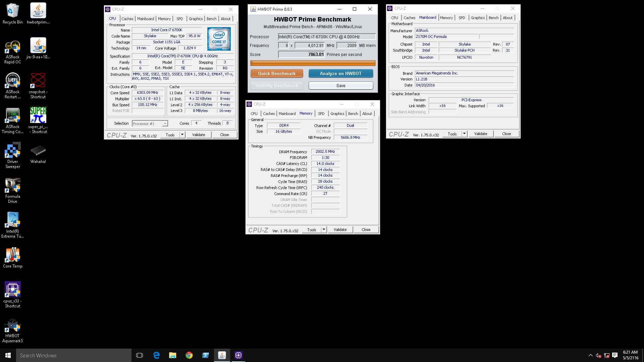644x362 pixels.
Task: Click the Core Speed value 6303.09 MHz
Action: pyautogui.click(x=148, y=93)
